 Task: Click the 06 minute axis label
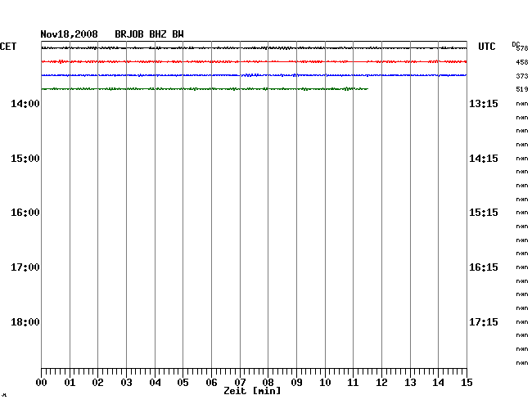pos(211,383)
